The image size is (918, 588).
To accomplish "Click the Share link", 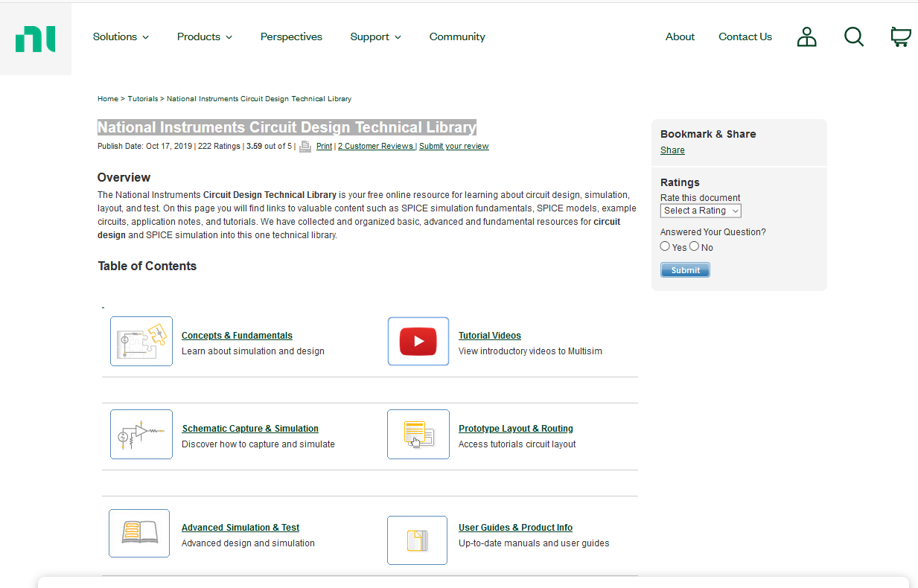I will 672,150.
